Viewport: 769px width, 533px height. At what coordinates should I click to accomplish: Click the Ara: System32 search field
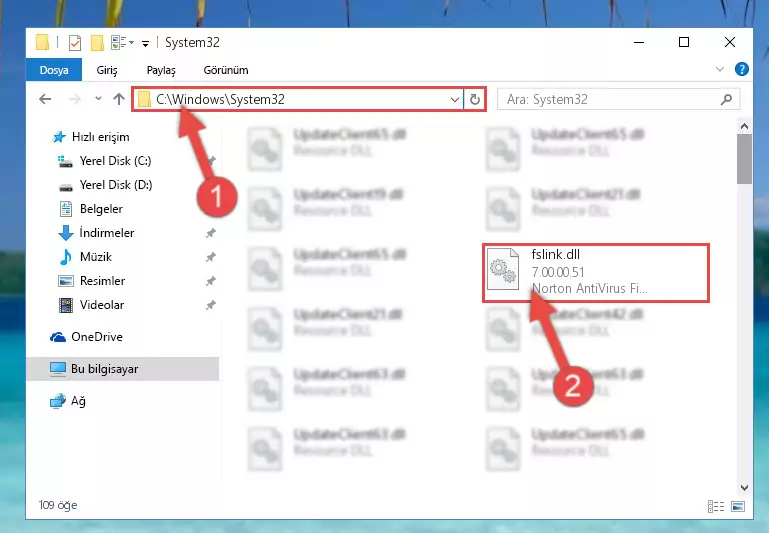(618, 100)
